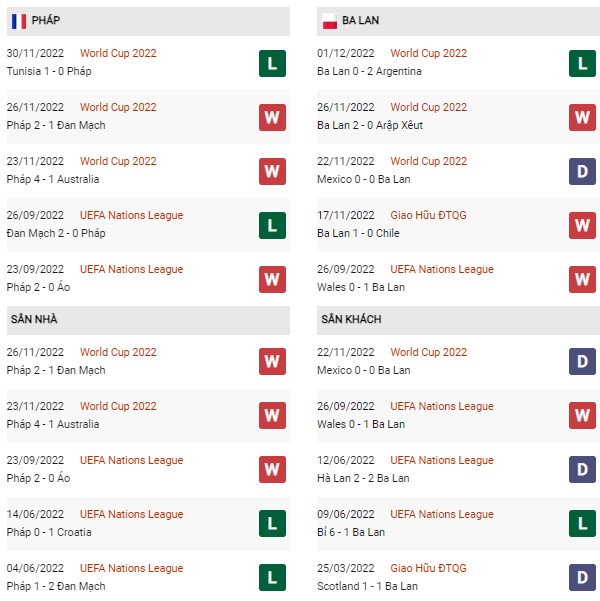Open the Ba Lan team header
The width and height of the screenshot is (600, 601).
pyautogui.click(x=459, y=21)
